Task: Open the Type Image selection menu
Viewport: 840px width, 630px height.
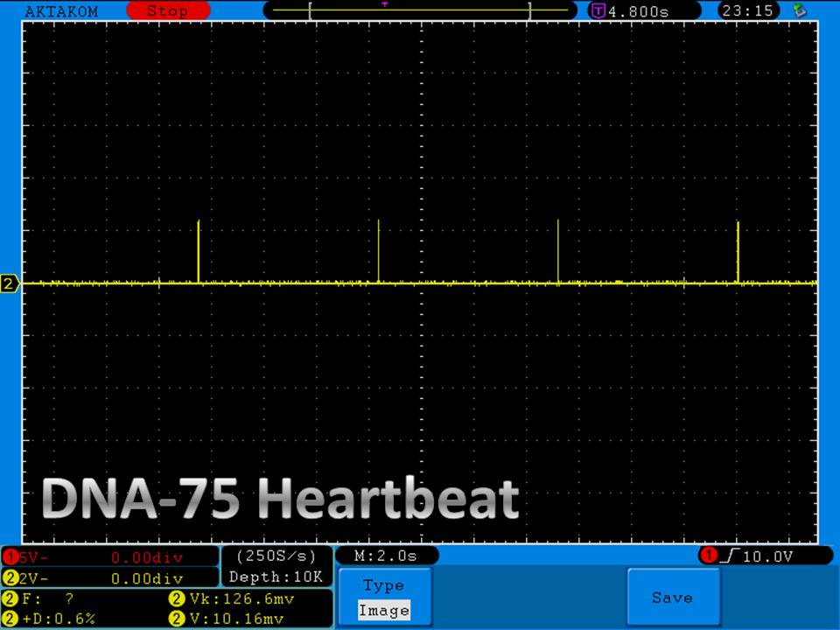Action: click(384, 598)
